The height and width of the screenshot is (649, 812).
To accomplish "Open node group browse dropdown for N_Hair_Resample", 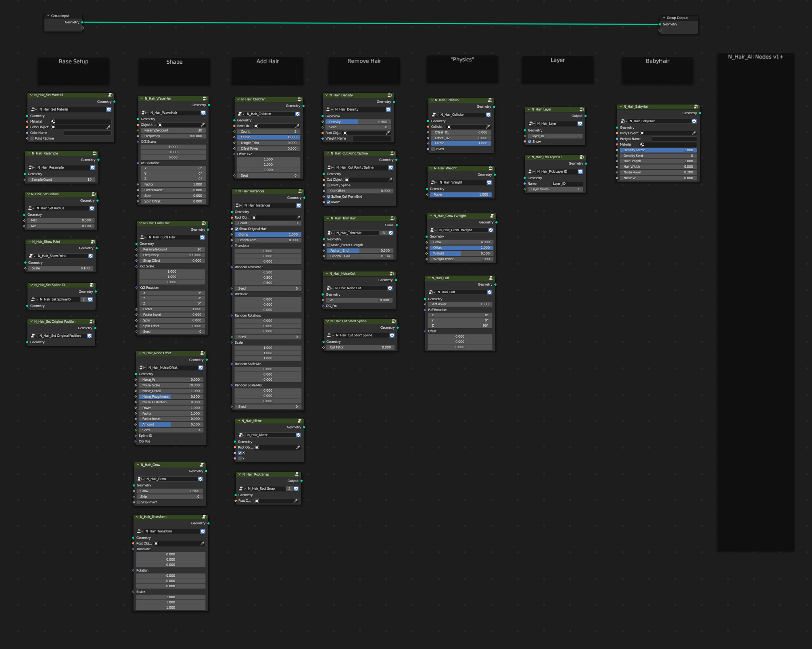I will point(32,167).
